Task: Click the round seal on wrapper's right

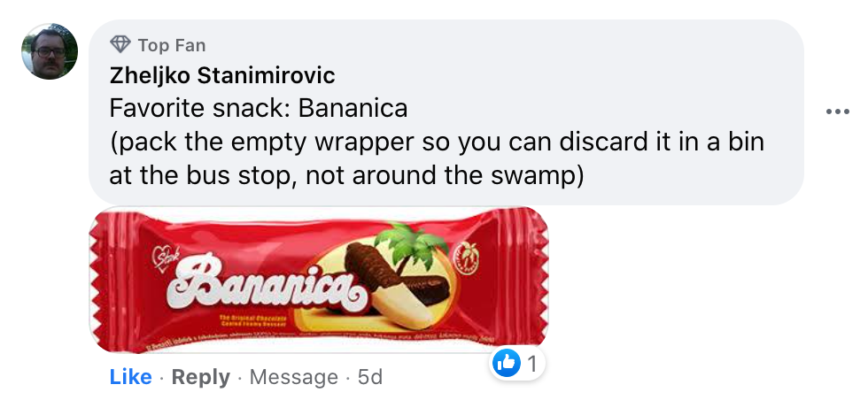Action: coord(466,258)
